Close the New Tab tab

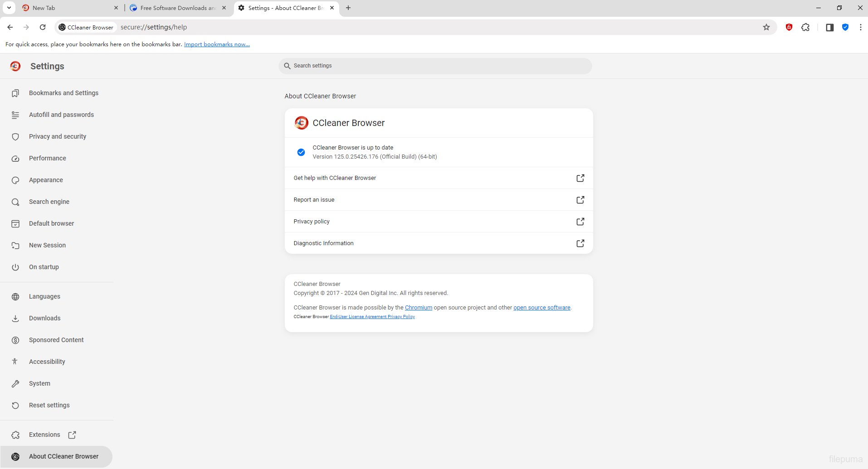[116, 8]
